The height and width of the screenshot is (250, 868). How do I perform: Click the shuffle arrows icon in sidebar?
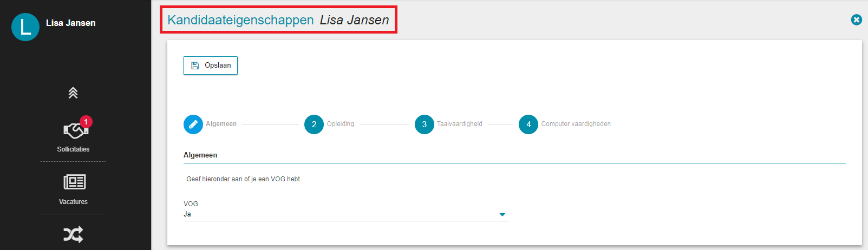[73, 234]
